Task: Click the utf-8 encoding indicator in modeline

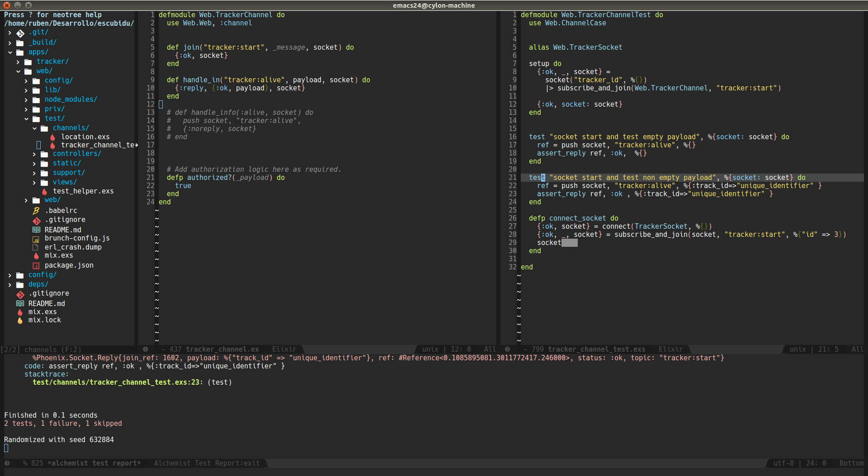Action: [x=783, y=463]
